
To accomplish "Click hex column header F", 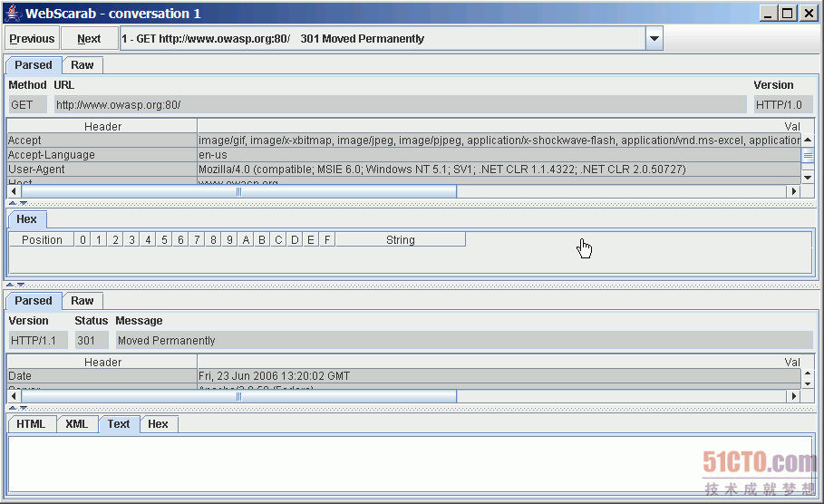I will click(x=327, y=239).
